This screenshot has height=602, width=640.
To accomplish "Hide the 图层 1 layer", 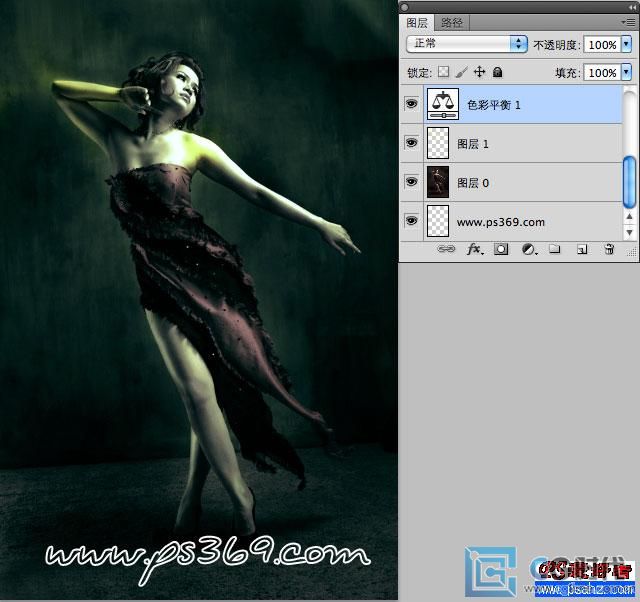I will point(411,142).
